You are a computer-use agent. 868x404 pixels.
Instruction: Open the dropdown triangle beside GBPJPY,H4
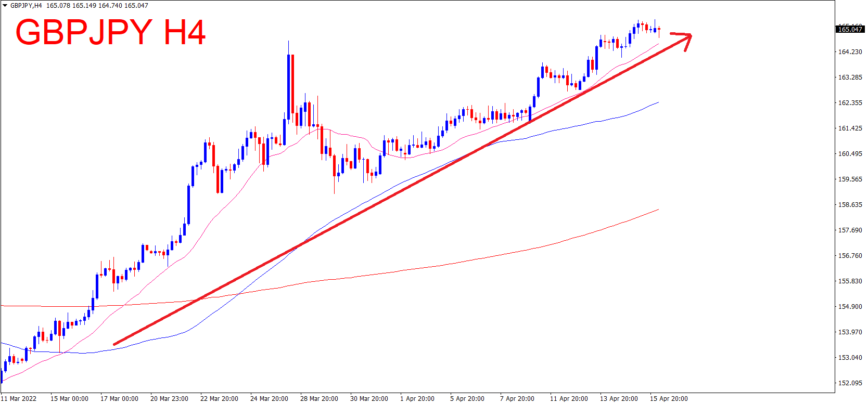click(x=5, y=6)
